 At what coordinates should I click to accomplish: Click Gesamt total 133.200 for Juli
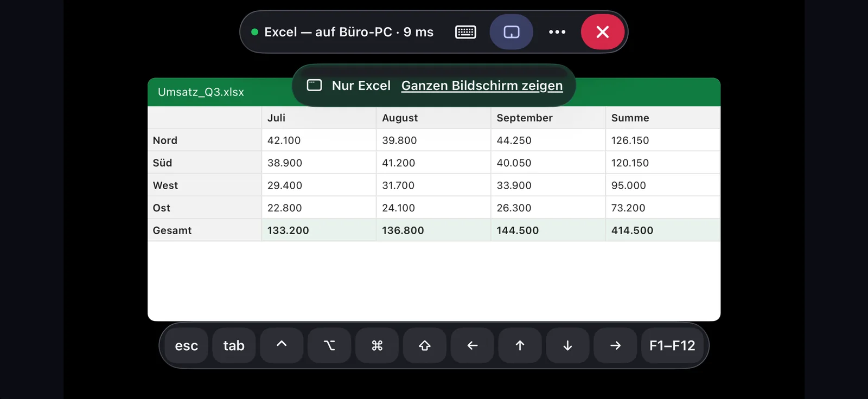[x=319, y=230]
